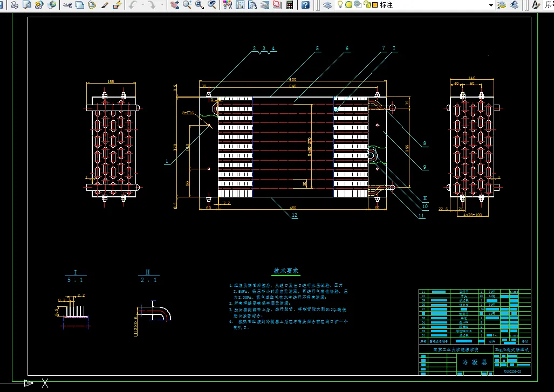Click the Cut scissors icon
The width and height of the screenshot is (554, 392).
tap(67, 5)
